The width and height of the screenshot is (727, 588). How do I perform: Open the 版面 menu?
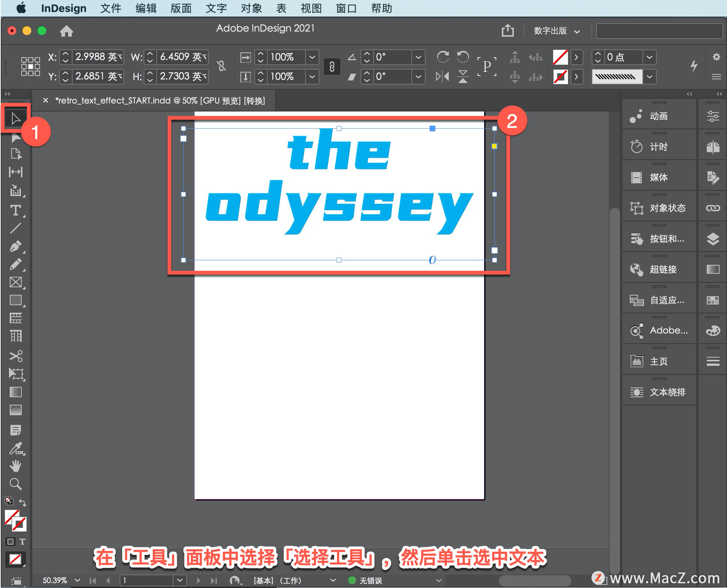[x=181, y=8]
